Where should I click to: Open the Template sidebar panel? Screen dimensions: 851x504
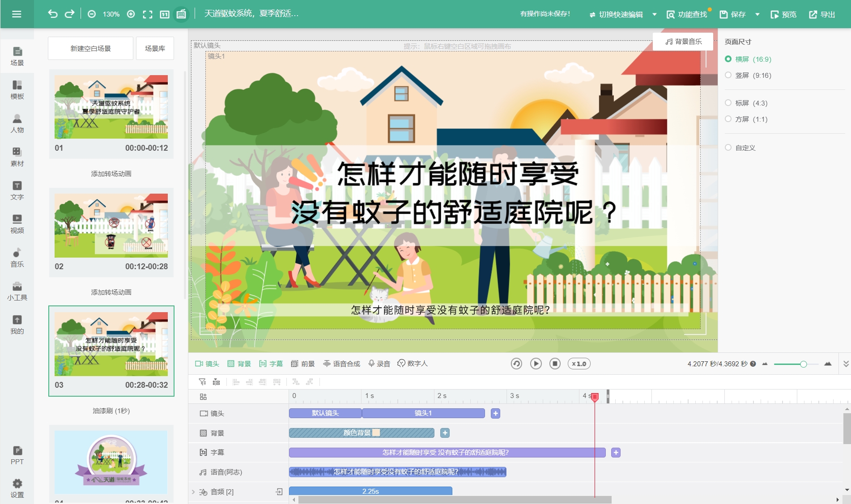click(17, 90)
